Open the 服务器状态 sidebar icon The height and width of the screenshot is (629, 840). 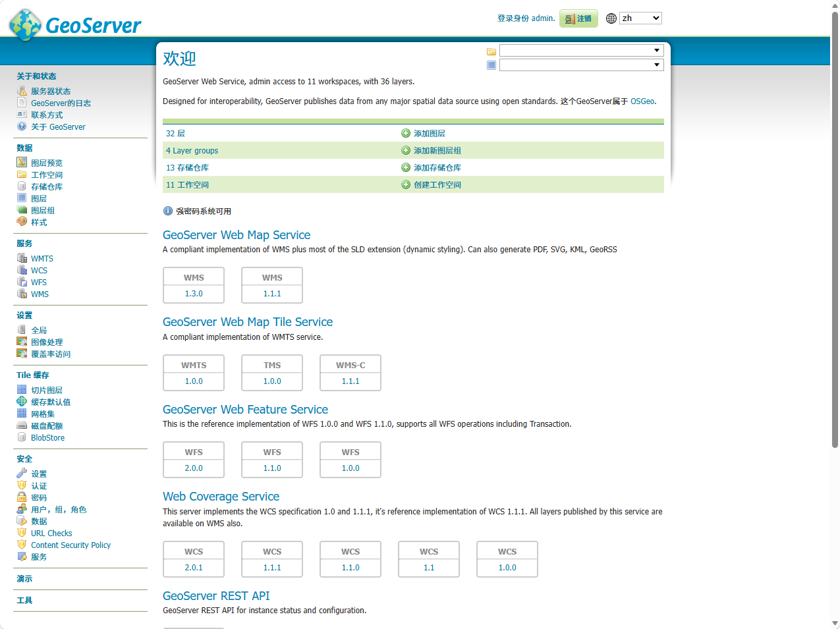point(22,91)
